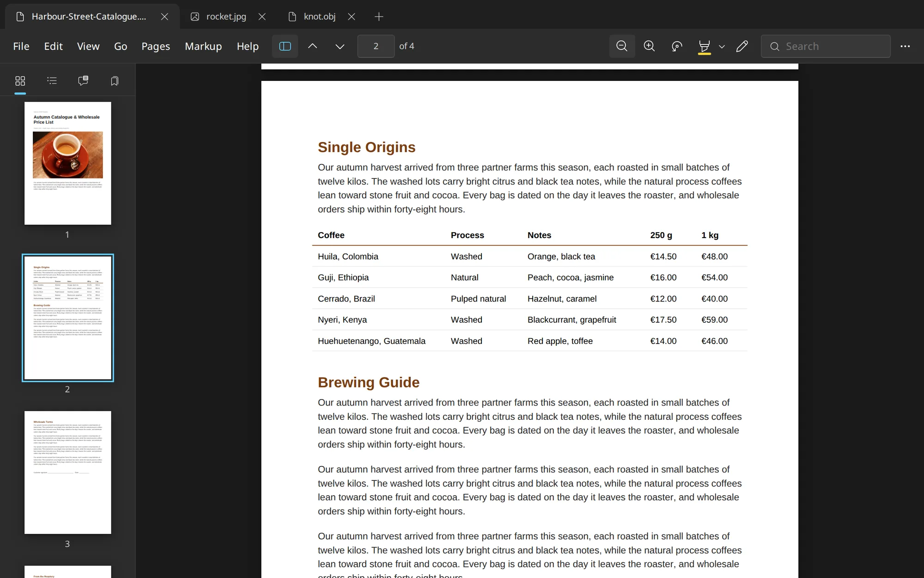Go to previous page arrow
This screenshot has width=924, height=578.
pyautogui.click(x=312, y=46)
